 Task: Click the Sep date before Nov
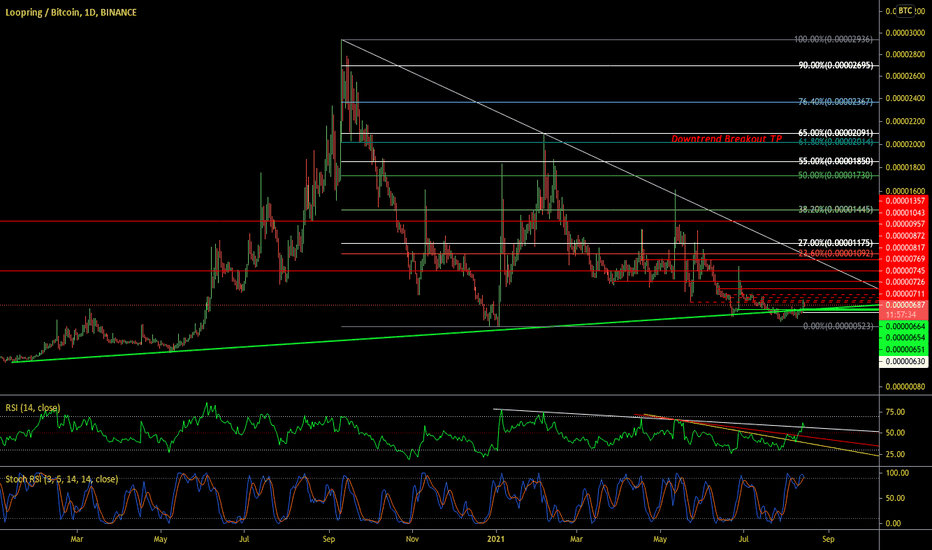(x=329, y=539)
